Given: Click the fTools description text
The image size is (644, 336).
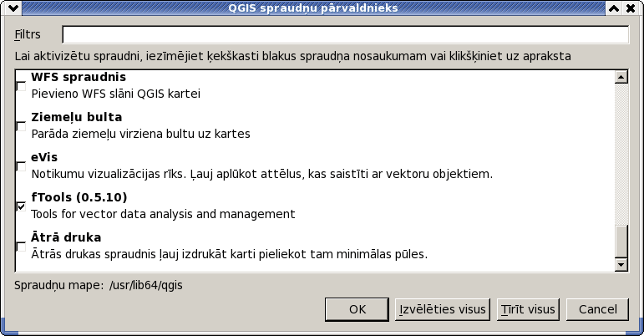Looking at the screenshot, I should click(163, 214).
